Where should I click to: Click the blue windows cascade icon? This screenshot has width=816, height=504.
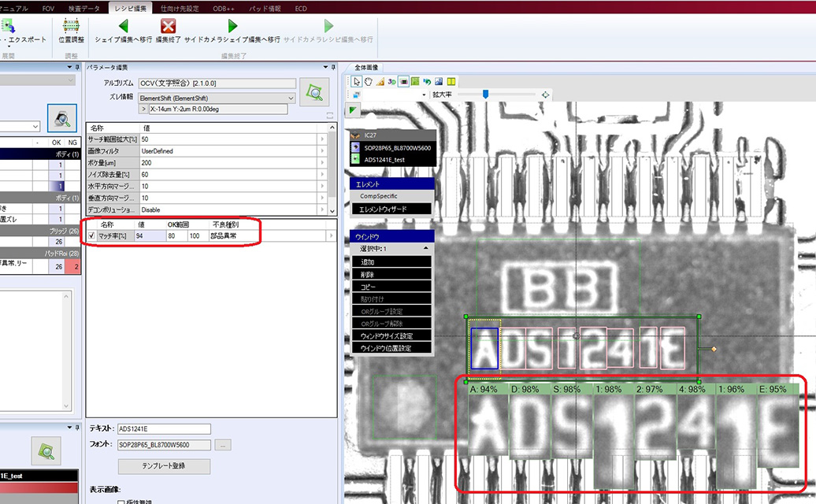click(357, 94)
